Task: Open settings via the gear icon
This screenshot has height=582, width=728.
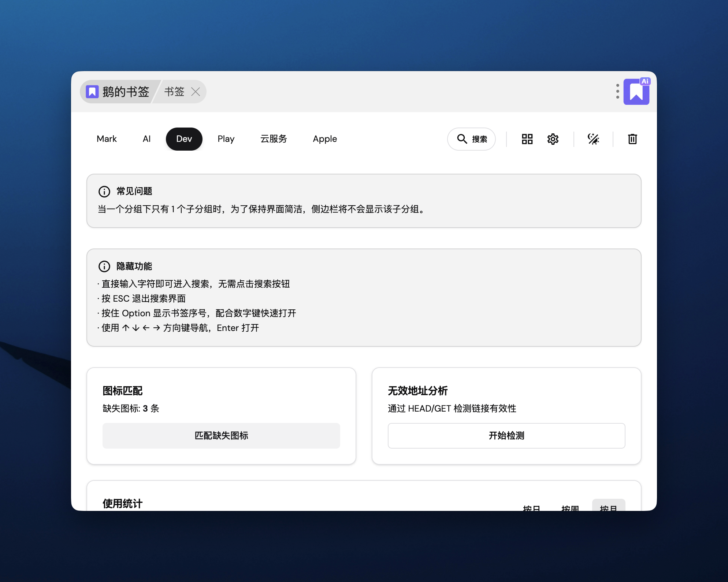Action: 553,139
